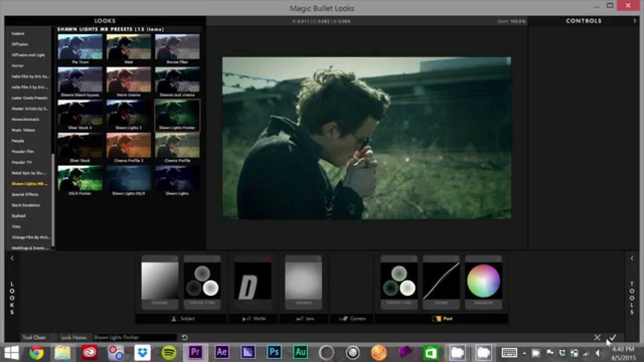Apply the West preset thumbnail
The height and width of the screenshot is (362, 644).
coord(128,47)
